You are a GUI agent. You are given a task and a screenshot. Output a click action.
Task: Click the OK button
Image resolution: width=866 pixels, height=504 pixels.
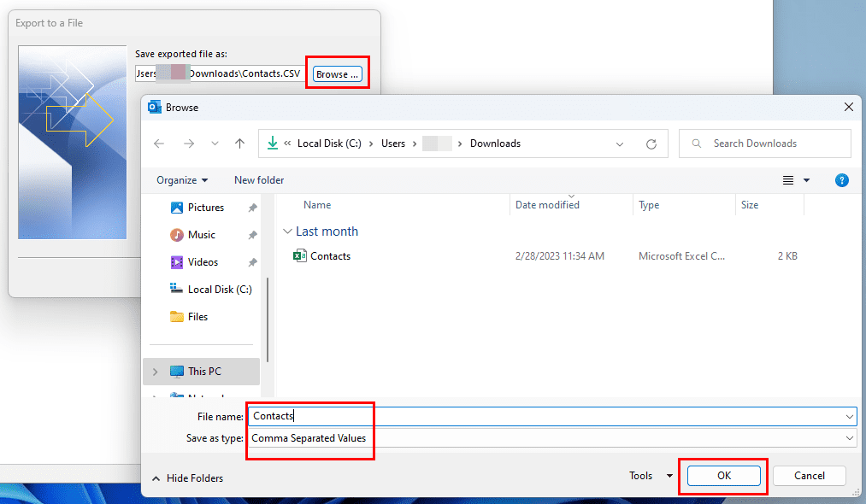point(723,476)
